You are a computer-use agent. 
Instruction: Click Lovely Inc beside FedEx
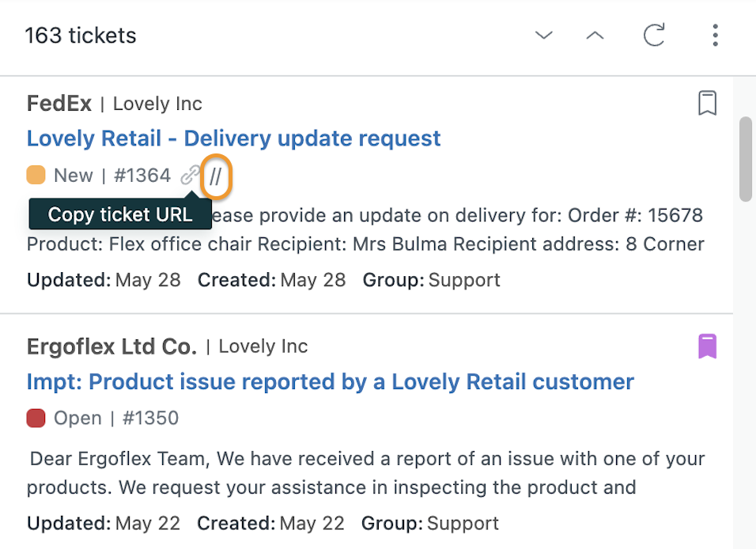[157, 104]
